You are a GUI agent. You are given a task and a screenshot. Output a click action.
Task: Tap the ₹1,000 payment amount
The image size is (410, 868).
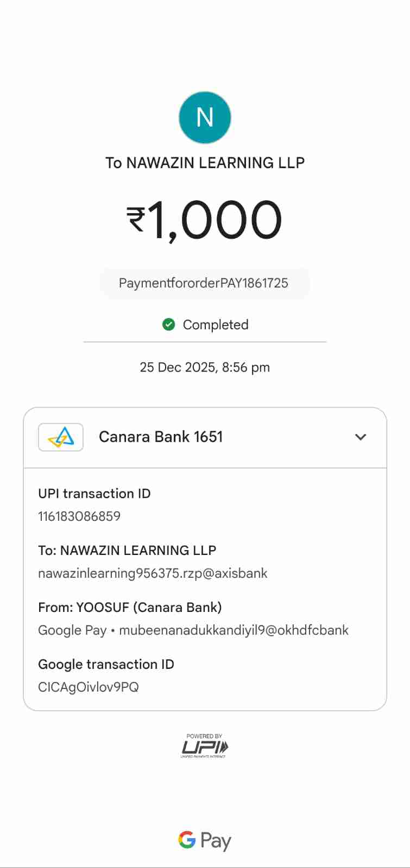pyautogui.click(x=205, y=220)
